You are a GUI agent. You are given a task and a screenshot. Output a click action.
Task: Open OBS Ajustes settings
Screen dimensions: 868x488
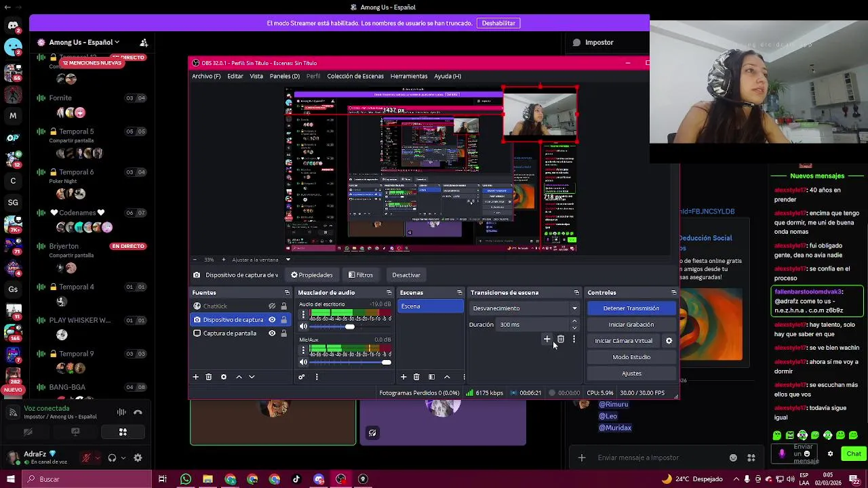click(631, 373)
